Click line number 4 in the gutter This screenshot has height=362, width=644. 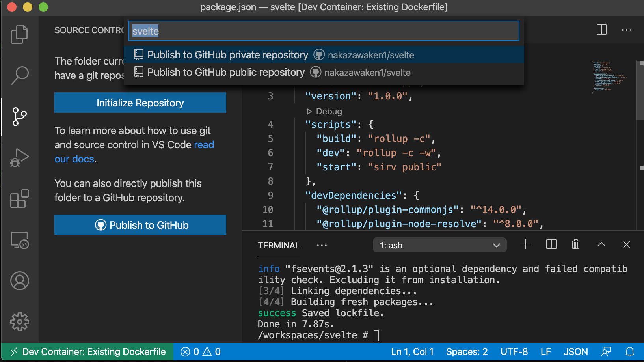pos(270,125)
